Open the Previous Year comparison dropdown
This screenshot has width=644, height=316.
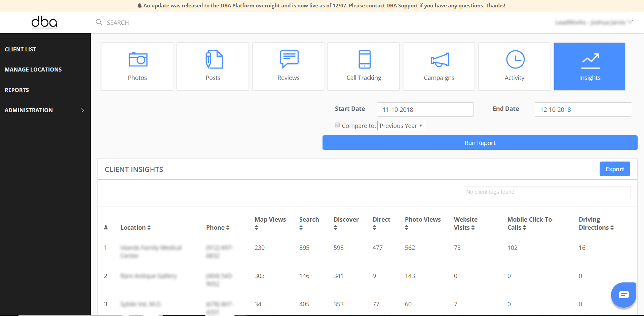(x=401, y=126)
